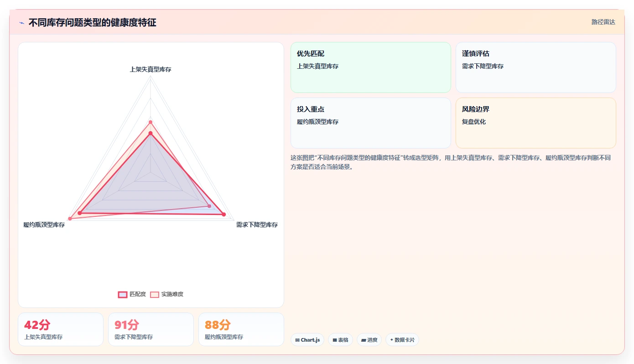The height and width of the screenshot is (364, 634).
Task: Click 复盘优化 text in 风险边界 card
Action: tap(474, 122)
